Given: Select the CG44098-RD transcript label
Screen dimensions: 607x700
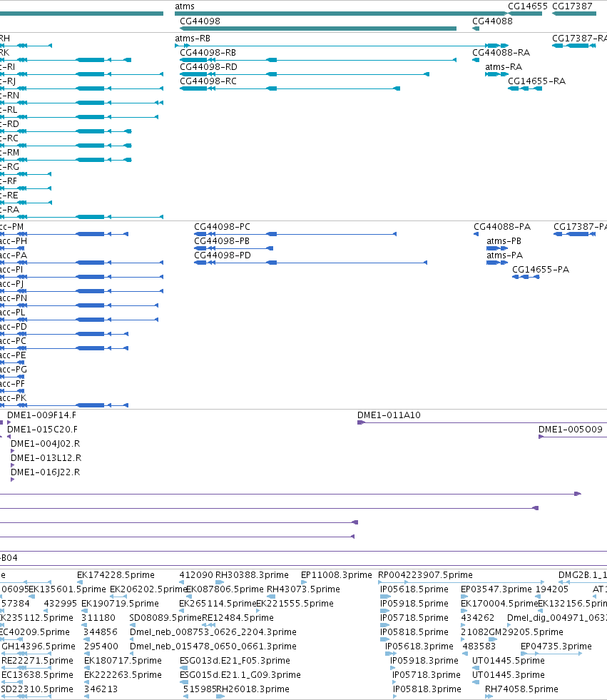Looking at the screenshot, I should coord(208,67).
